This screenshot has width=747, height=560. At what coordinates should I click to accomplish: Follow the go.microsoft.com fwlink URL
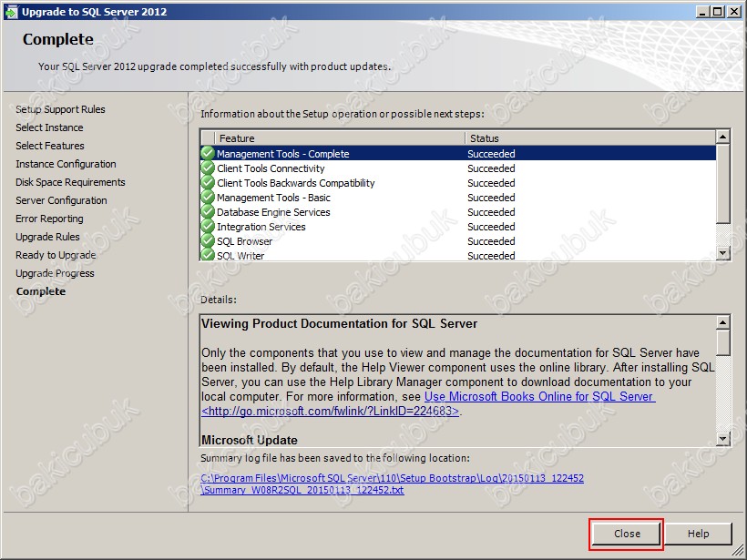tap(330, 411)
